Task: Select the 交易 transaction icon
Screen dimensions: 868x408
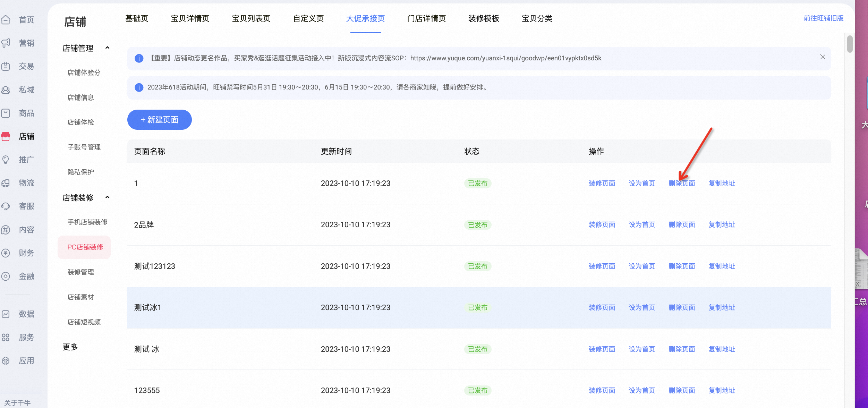Action: point(6,66)
